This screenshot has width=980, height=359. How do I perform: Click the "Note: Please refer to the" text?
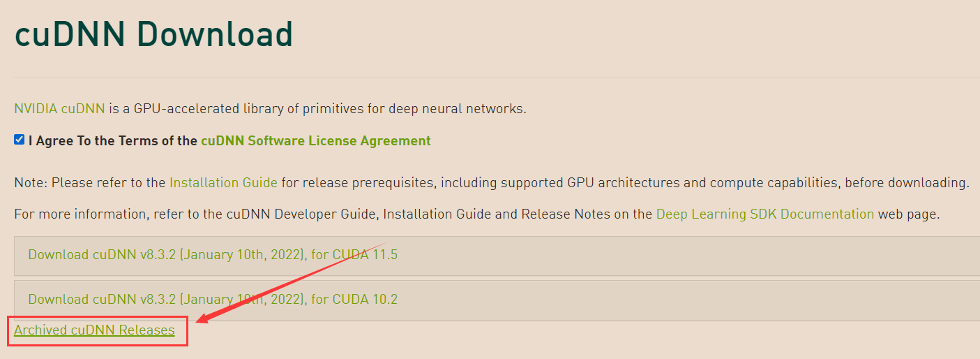pyautogui.click(x=90, y=183)
